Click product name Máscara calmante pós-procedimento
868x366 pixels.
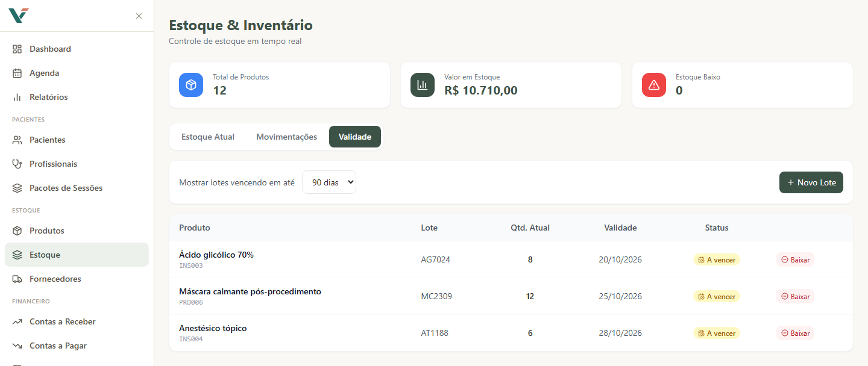(250, 291)
